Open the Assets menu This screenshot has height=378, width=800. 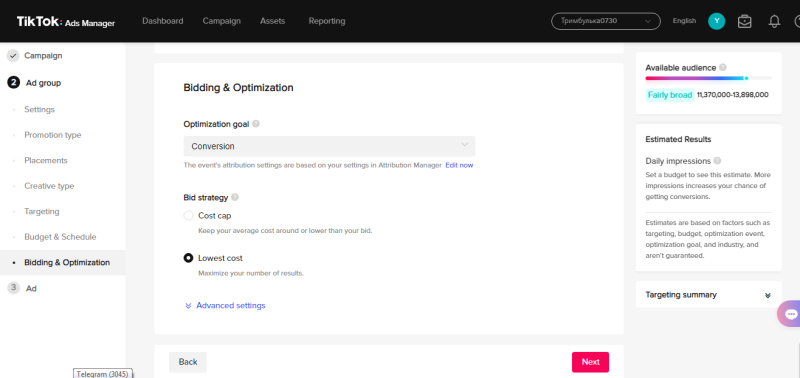(x=272, y=21)
